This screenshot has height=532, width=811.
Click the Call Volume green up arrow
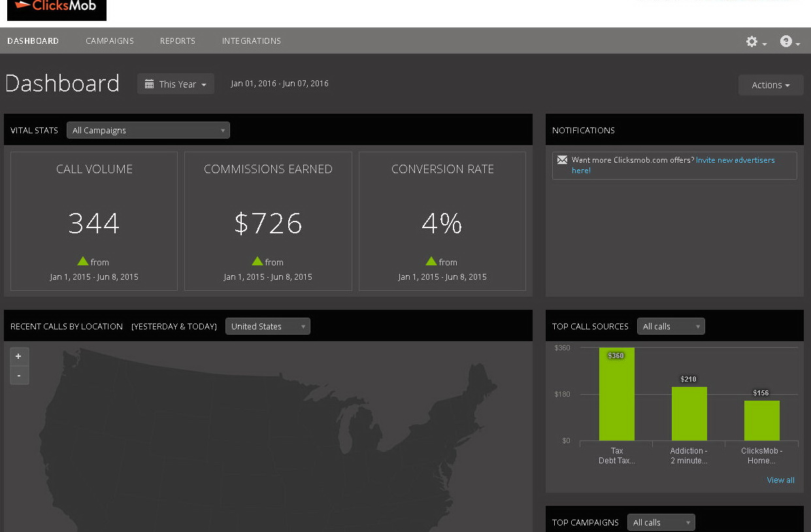tap(83, 261)
